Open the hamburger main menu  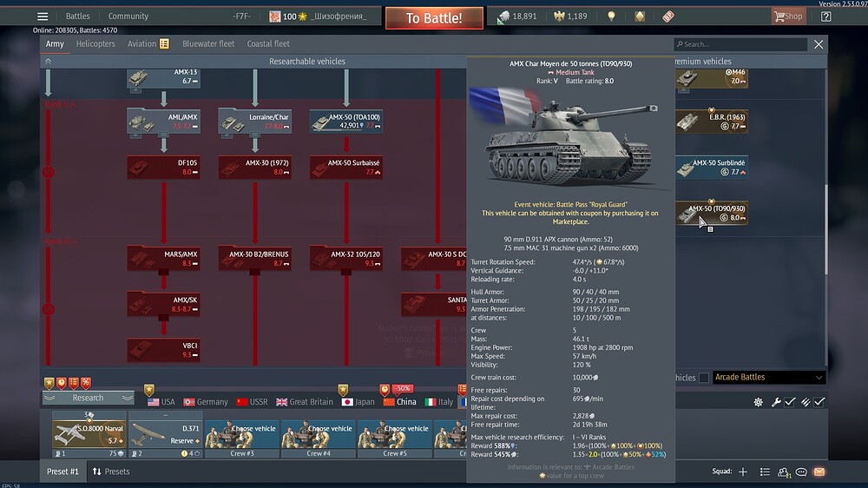(x=43, y=16)
